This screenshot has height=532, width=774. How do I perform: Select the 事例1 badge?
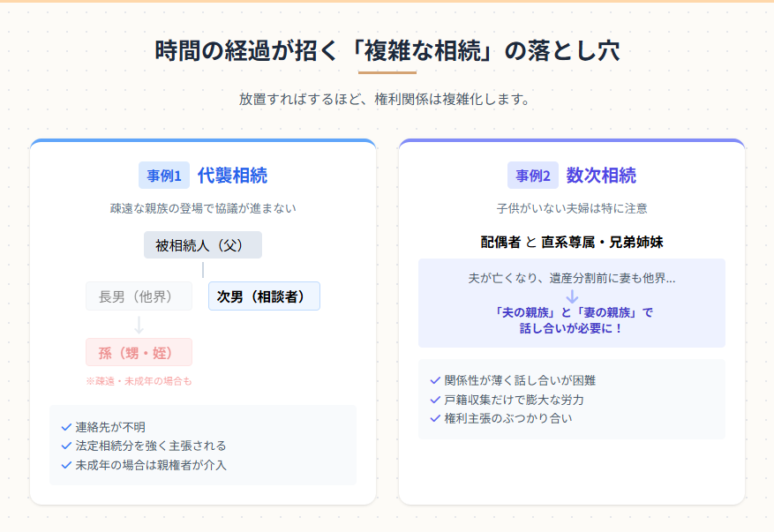(164, 176)
